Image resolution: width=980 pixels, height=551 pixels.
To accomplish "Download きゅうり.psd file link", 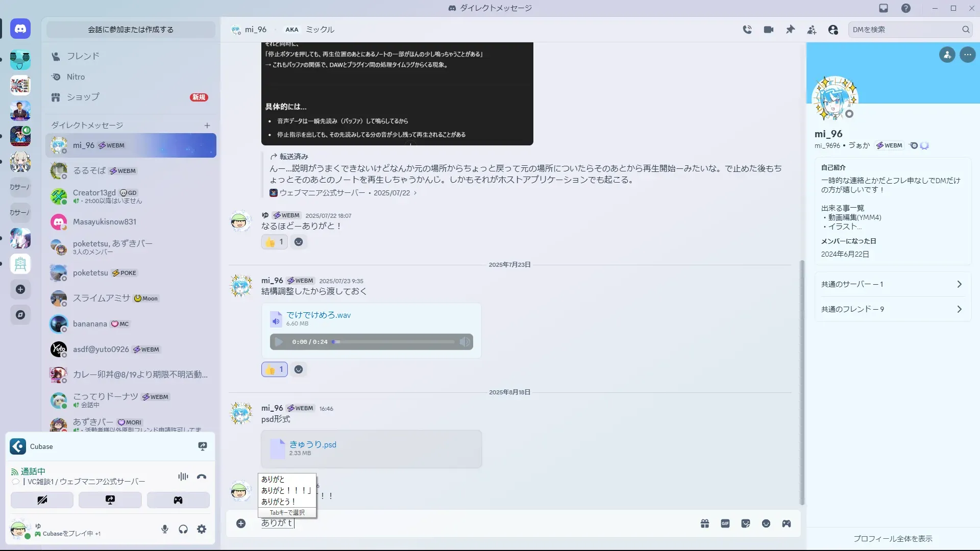I will (312, 444).
